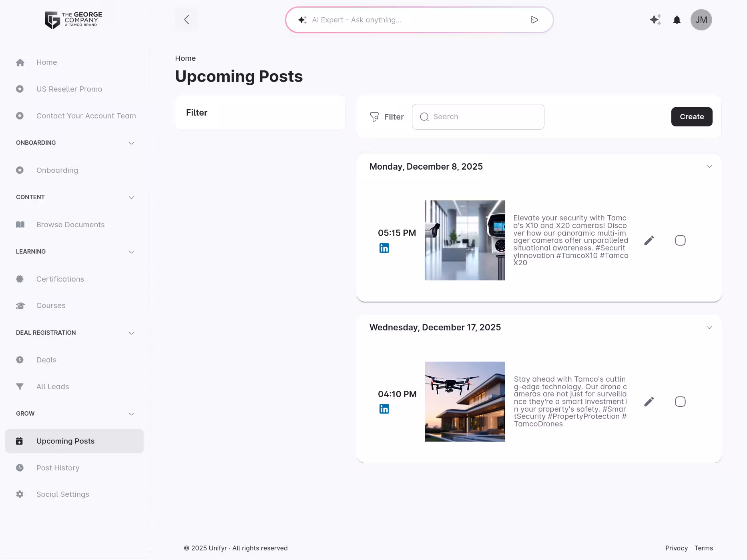
Task: Click the Create button
Action: coord(691,116)
